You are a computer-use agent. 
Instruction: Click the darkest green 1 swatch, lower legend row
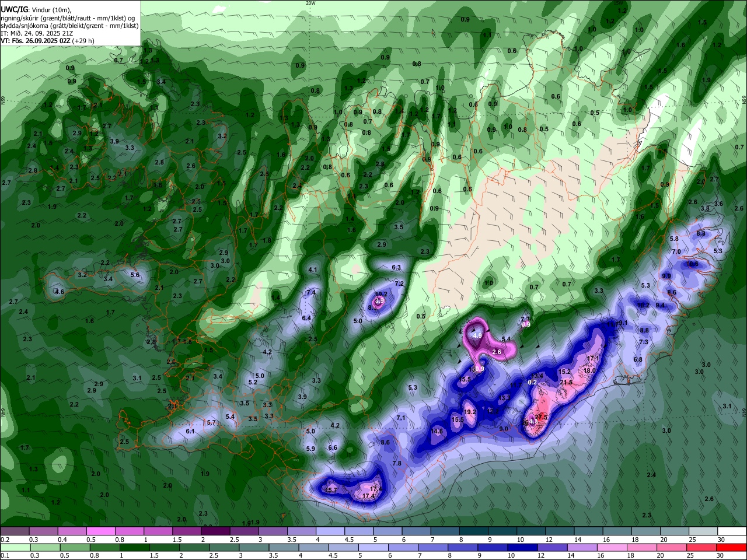134,548
